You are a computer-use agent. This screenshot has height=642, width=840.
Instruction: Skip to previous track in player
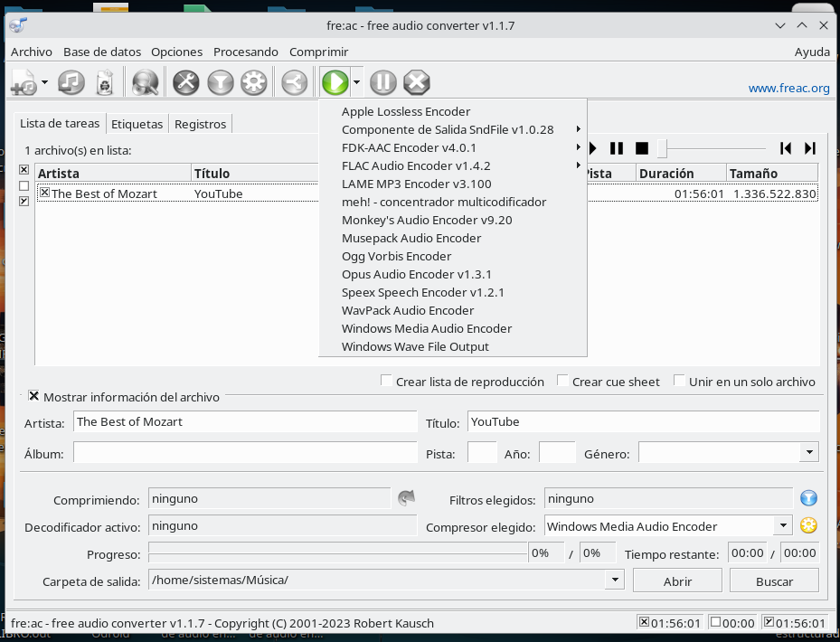[x=786, y=148]
